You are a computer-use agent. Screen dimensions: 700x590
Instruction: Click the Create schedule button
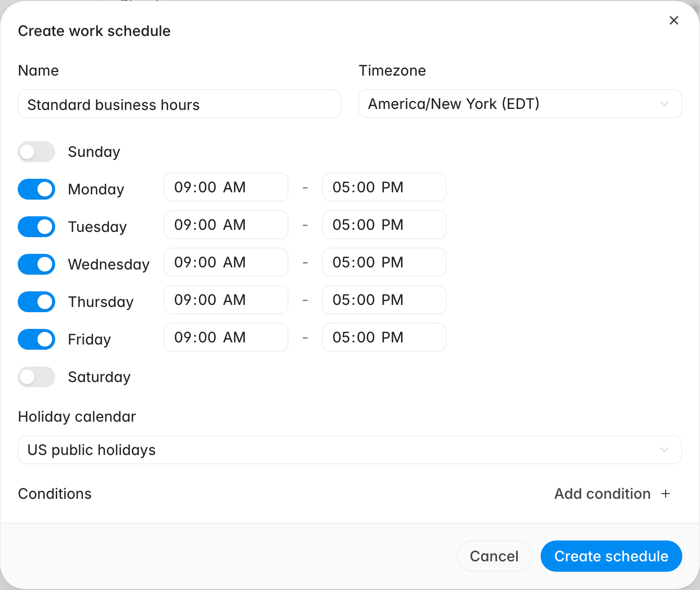611,556
